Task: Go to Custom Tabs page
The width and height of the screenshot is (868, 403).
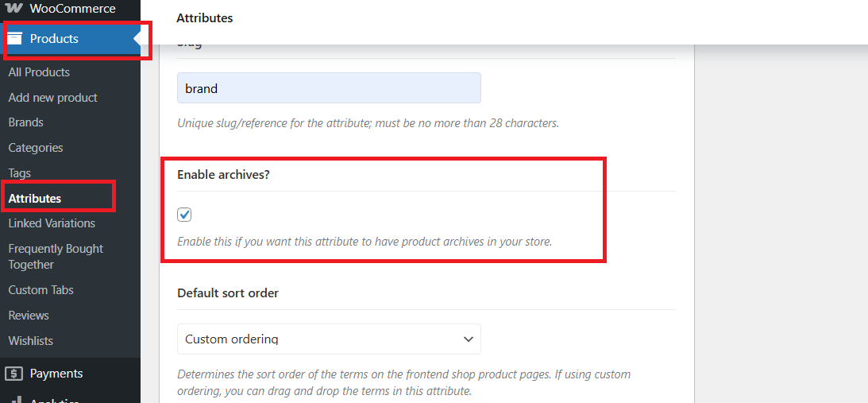Action: click(x=41, y=290)
